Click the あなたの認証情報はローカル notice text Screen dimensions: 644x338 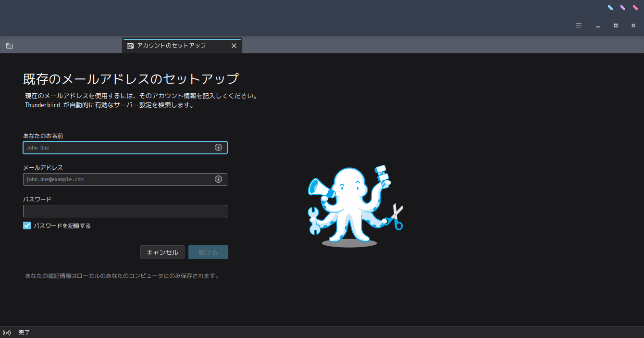click(x=123, y=276)
